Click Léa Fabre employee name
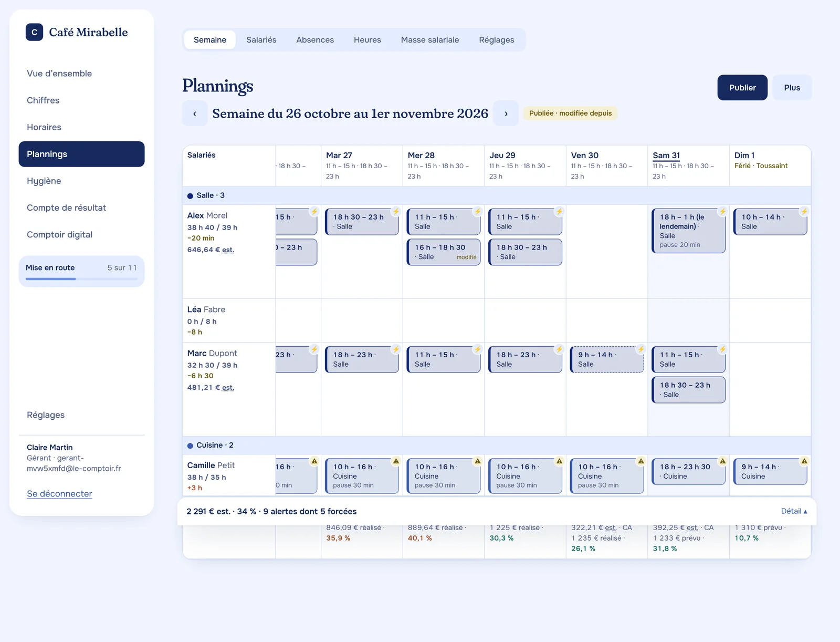The width and height of the screenshot is (840, 642). [206, 309]
